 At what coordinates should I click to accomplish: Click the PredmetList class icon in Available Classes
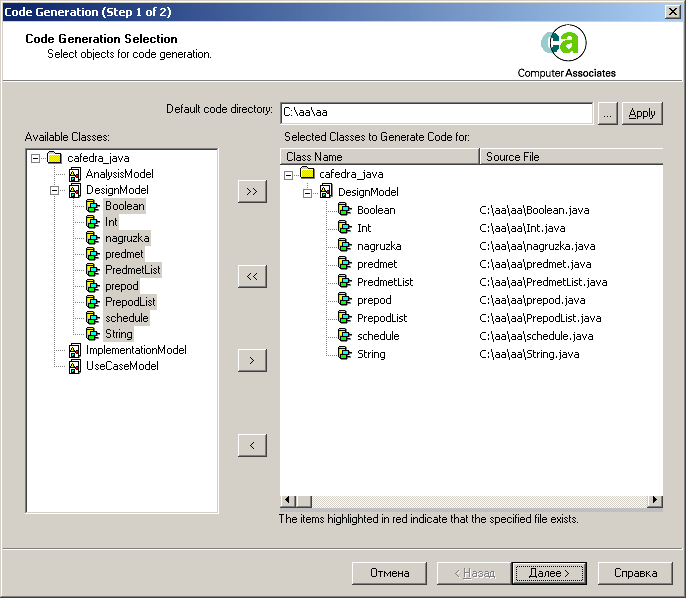point(92,270)
